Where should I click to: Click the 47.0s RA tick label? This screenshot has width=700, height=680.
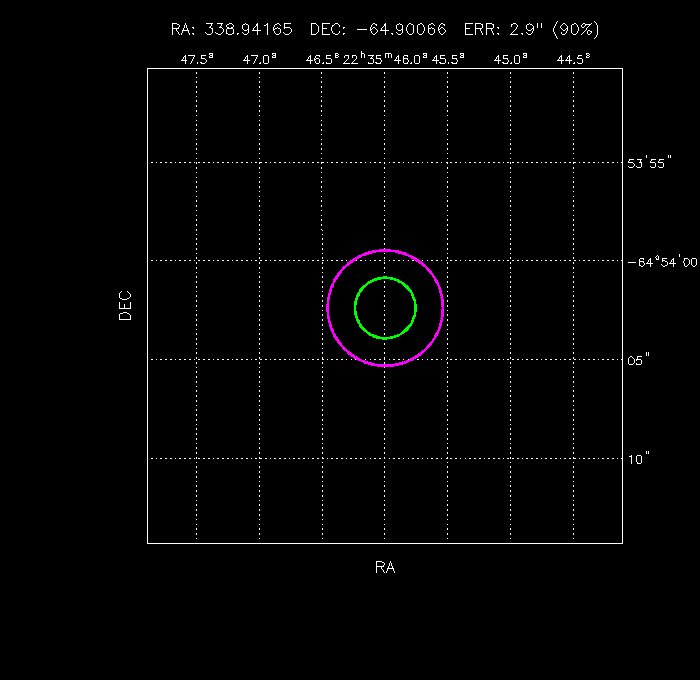pos(259,59)
